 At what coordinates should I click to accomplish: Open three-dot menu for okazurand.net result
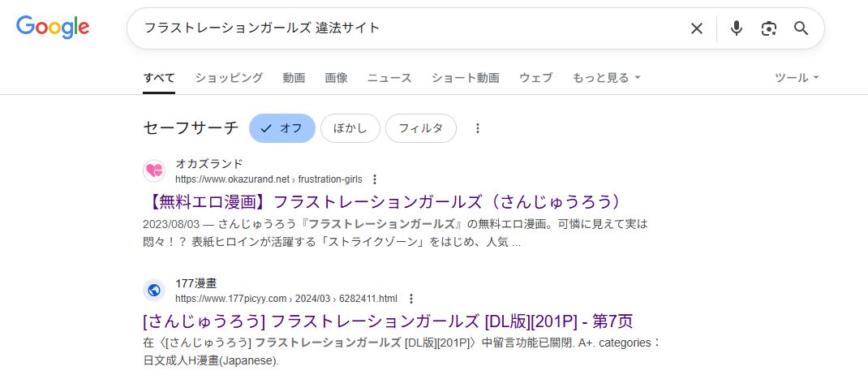[x=375, y=179]
